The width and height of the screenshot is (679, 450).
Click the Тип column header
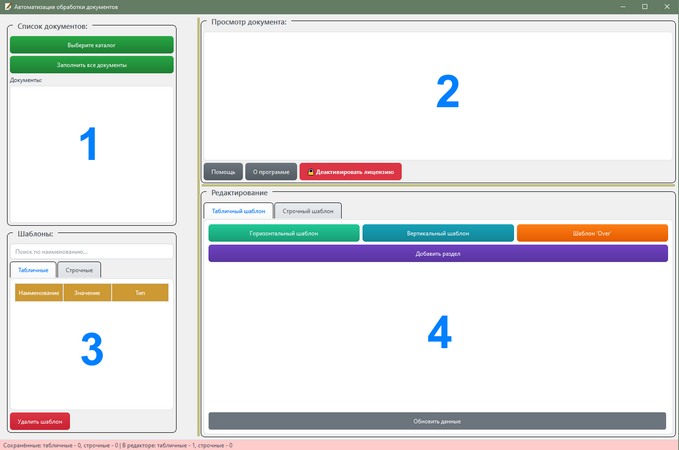[x=140, y=293]
